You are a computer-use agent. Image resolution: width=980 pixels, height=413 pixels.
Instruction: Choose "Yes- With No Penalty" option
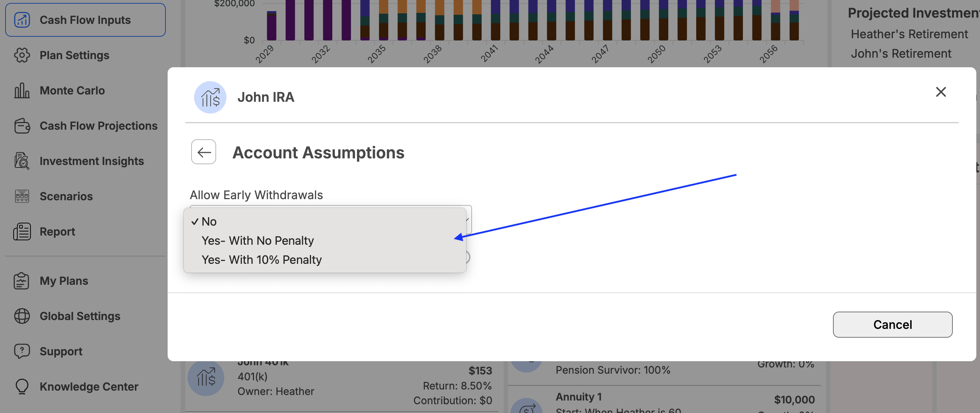(258, 240)
